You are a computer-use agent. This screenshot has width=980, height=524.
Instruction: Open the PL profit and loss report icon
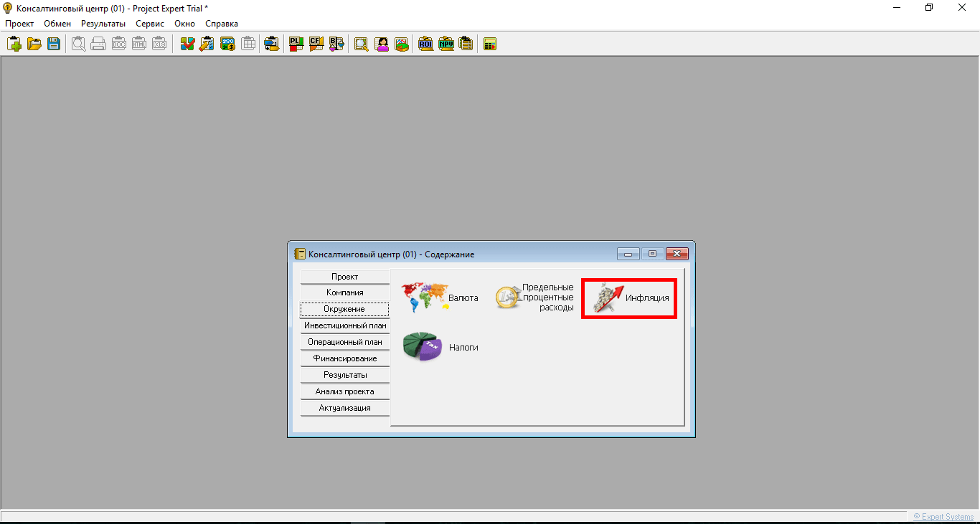pyautogui.click(x=296, y=44)
